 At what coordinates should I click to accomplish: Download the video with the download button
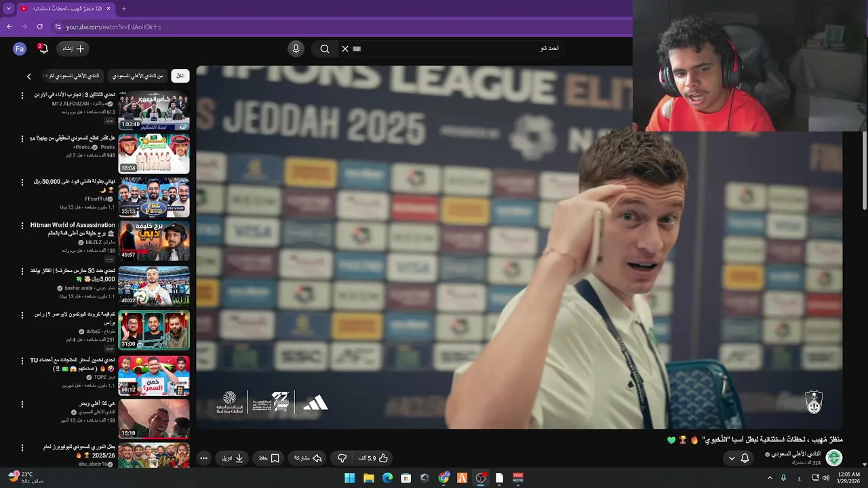pyautogui.click(x=233, y=458)
